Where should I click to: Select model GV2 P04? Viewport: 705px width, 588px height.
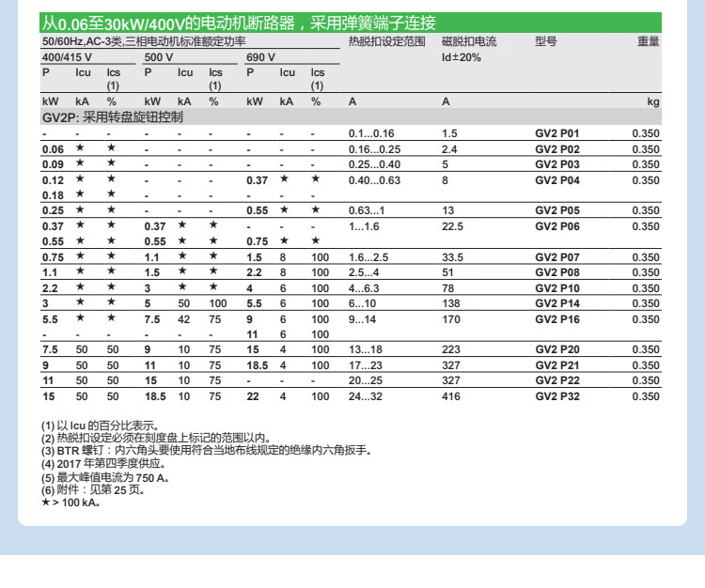click(557, 180)
